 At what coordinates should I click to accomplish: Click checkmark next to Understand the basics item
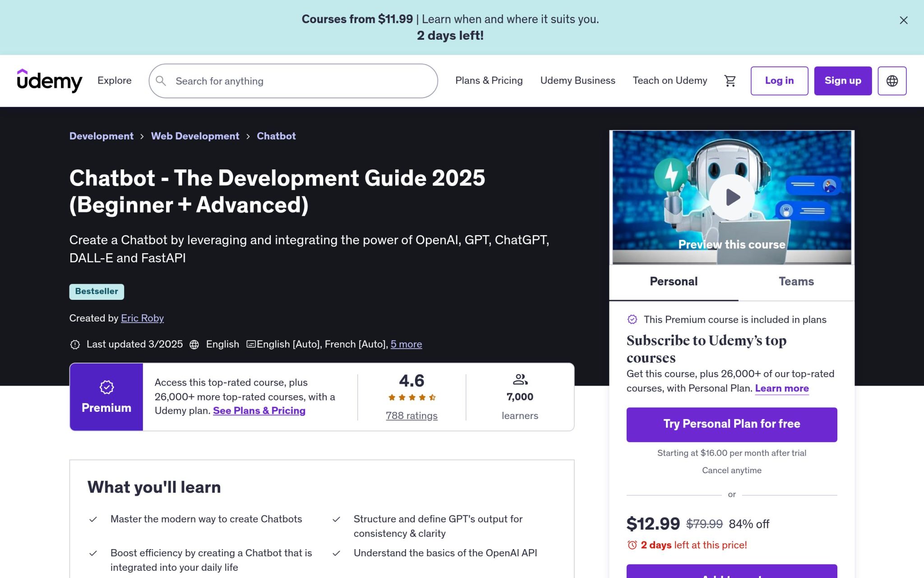coord(336,553)
